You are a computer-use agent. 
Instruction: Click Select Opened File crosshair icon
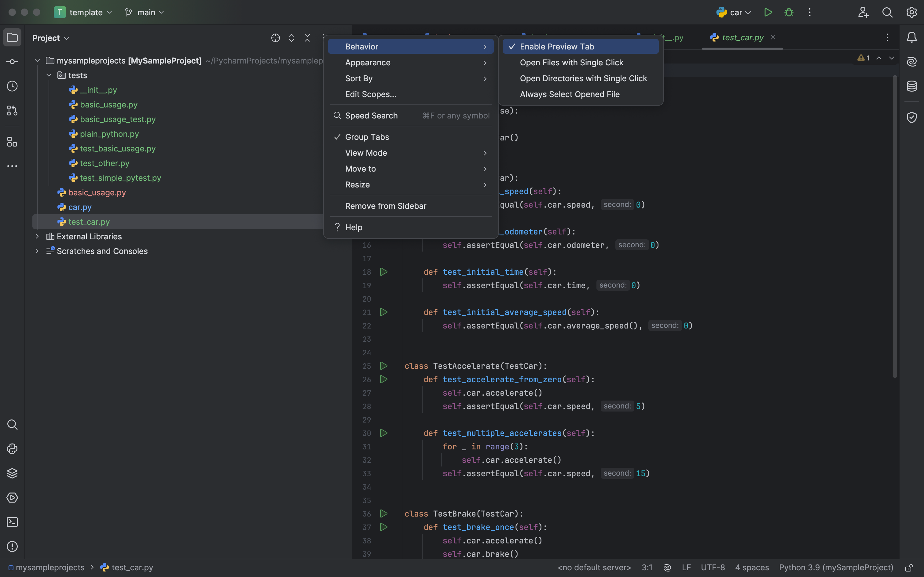pyautogui.click(x=275, y=38)
